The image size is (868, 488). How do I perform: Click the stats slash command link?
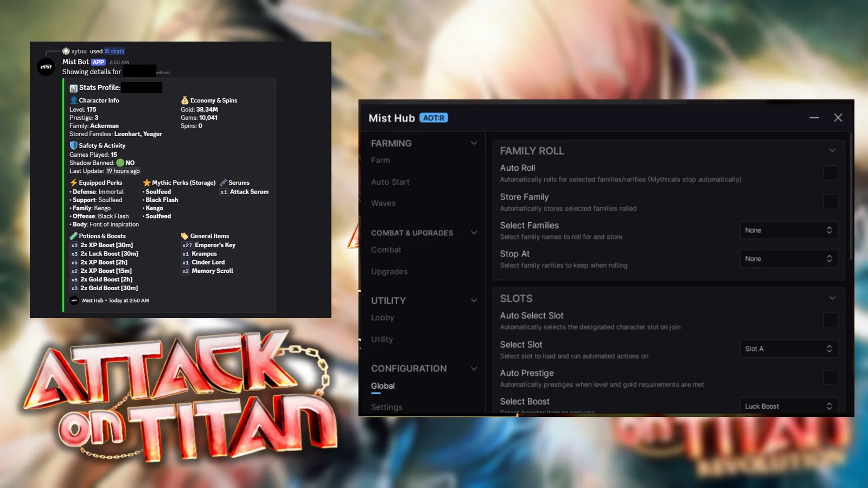click(x=114, y=51)
